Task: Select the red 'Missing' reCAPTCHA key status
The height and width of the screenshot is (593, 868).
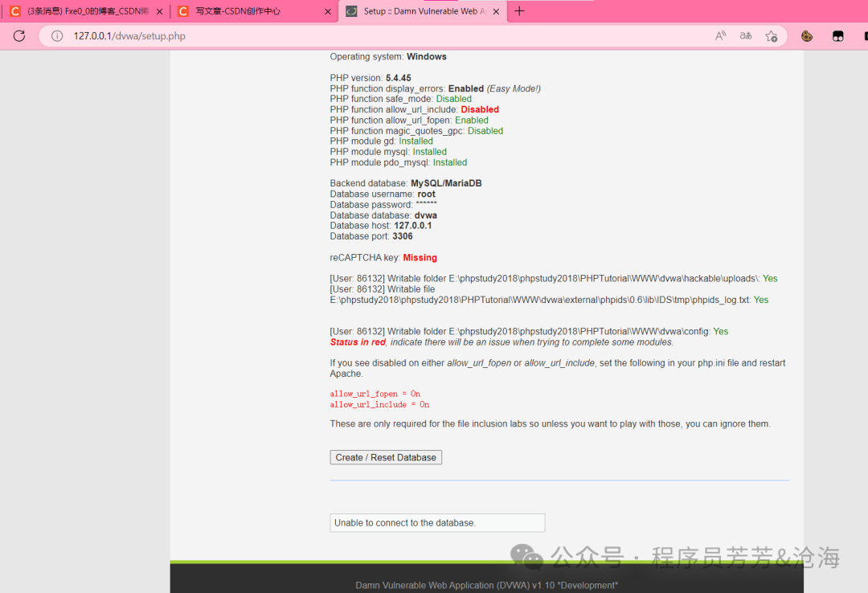Action: [x=420, y=257]
